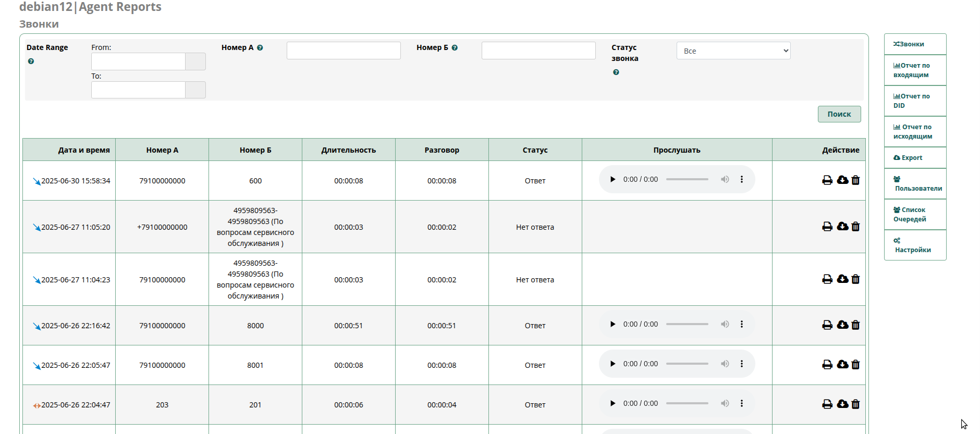The width and height of the screenshot is (980, 434).
Task: Download the 2025-06-30 15:58:34 call recording
Action: [842, 180]
